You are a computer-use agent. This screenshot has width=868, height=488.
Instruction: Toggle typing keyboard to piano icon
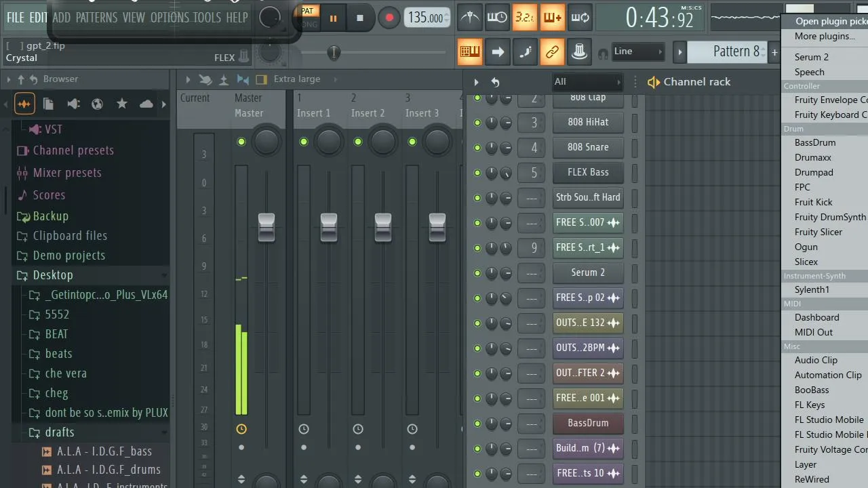[470, 52]
